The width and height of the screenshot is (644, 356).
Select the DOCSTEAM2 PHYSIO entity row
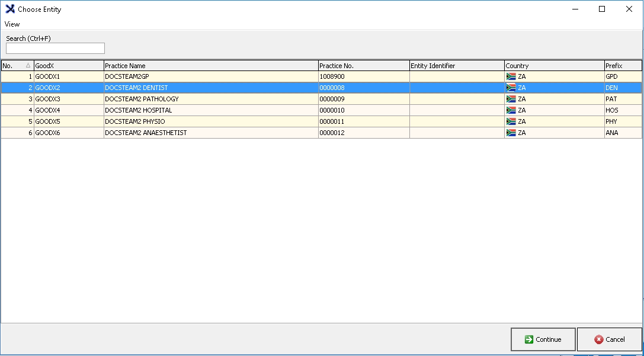point(210,121)
